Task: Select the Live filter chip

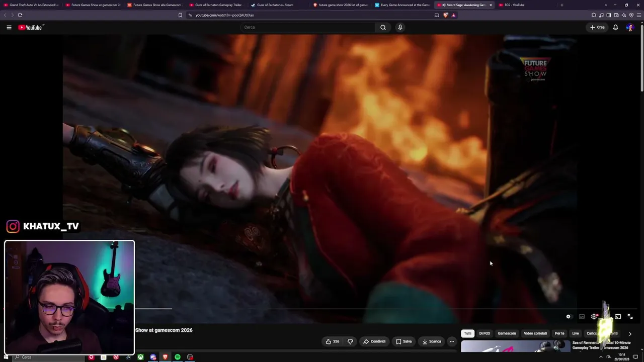Action: 576,333
